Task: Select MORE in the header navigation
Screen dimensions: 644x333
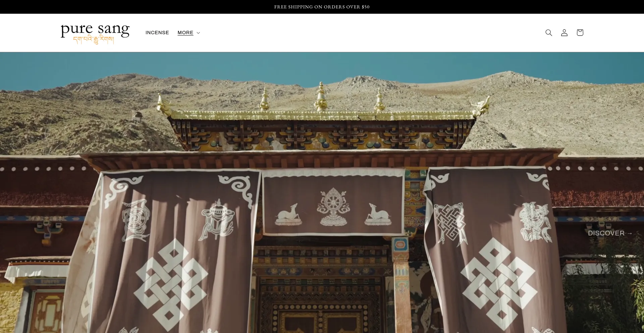Action: click(x=185, y=33)
